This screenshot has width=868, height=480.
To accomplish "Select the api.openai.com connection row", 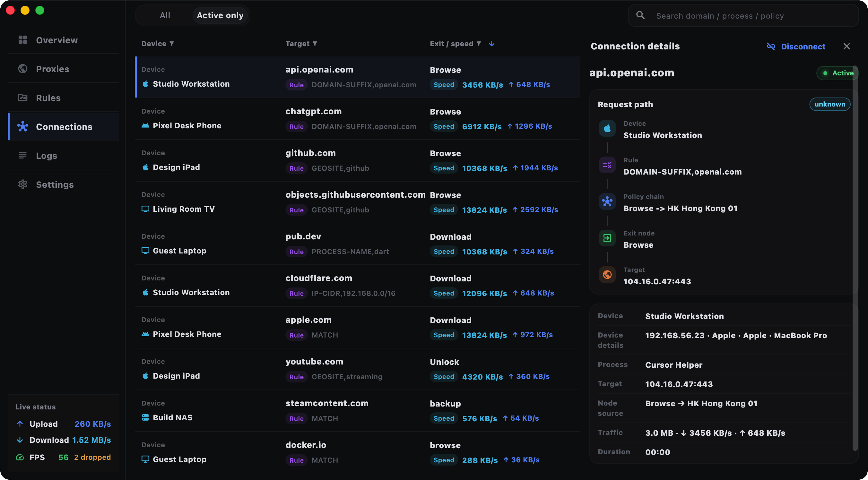I will (358, 77).
